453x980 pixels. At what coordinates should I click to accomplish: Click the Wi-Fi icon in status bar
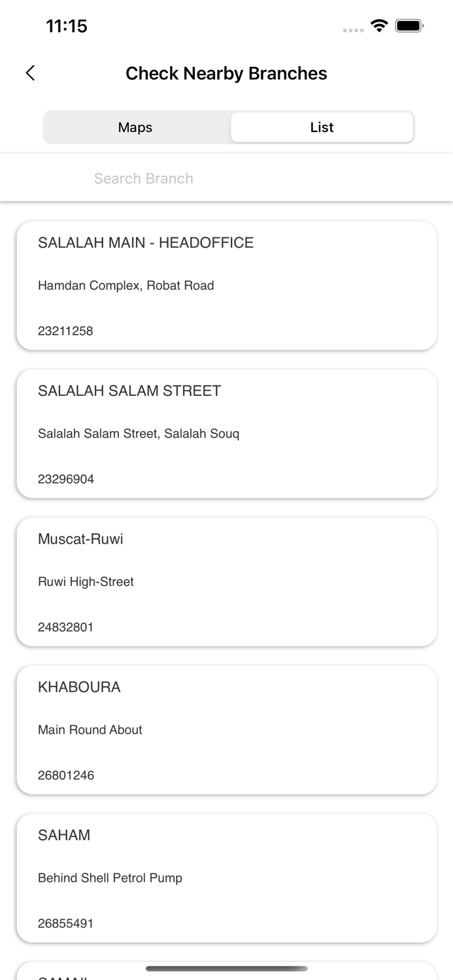pyautogui.click(x=380, y=27)
